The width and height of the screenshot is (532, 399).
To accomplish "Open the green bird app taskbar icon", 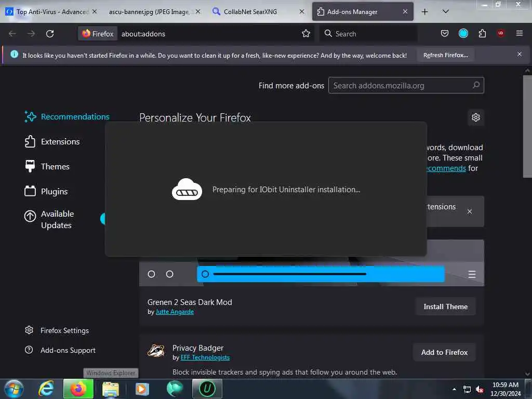I will pos(175,389).
